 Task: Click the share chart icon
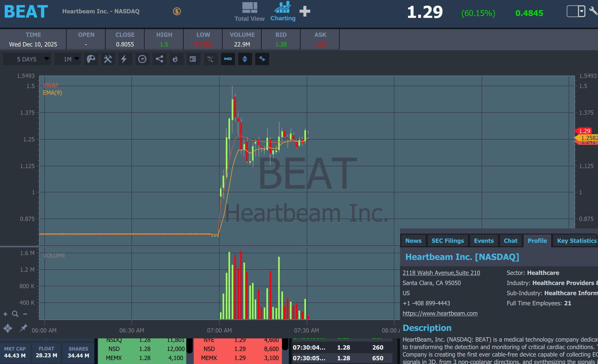[160, 59]
